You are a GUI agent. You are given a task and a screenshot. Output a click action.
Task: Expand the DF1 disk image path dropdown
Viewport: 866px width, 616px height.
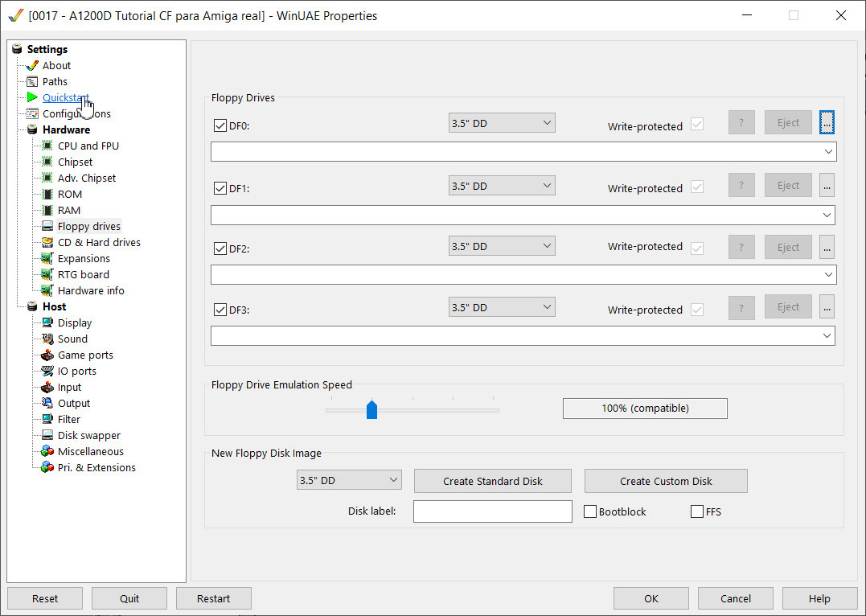click(827, 215)
